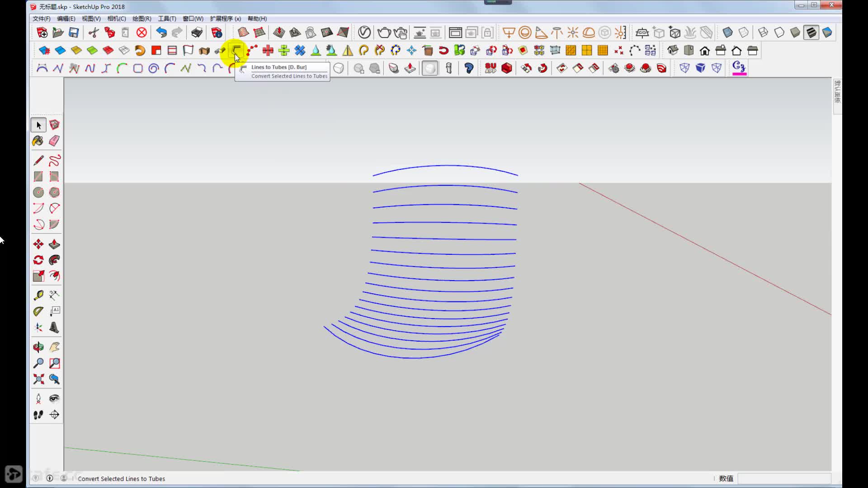Select the Make Component tool
868x488 pixels.
pyautogui.click(x=54, y=125)
